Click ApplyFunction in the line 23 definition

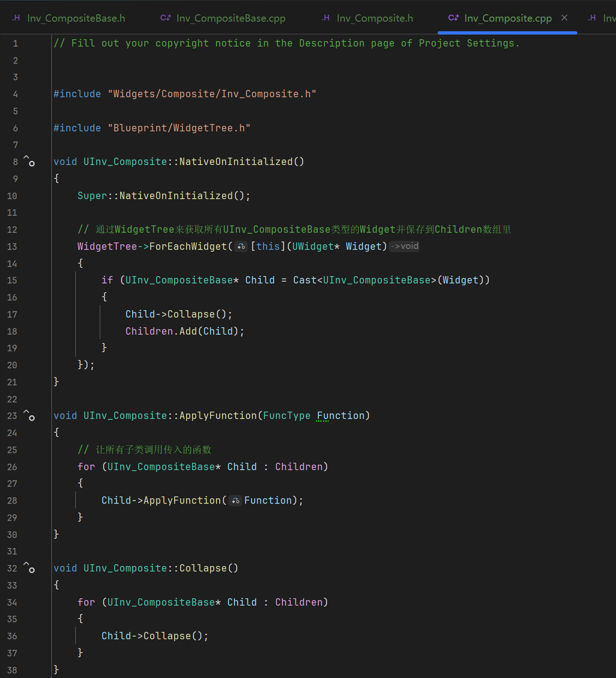click(x=218, y=416)
